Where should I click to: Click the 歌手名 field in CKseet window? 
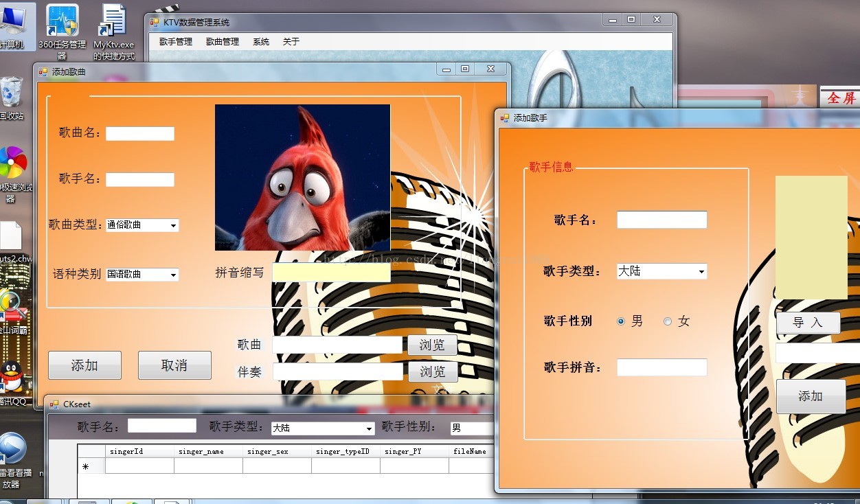pos(162,426)
